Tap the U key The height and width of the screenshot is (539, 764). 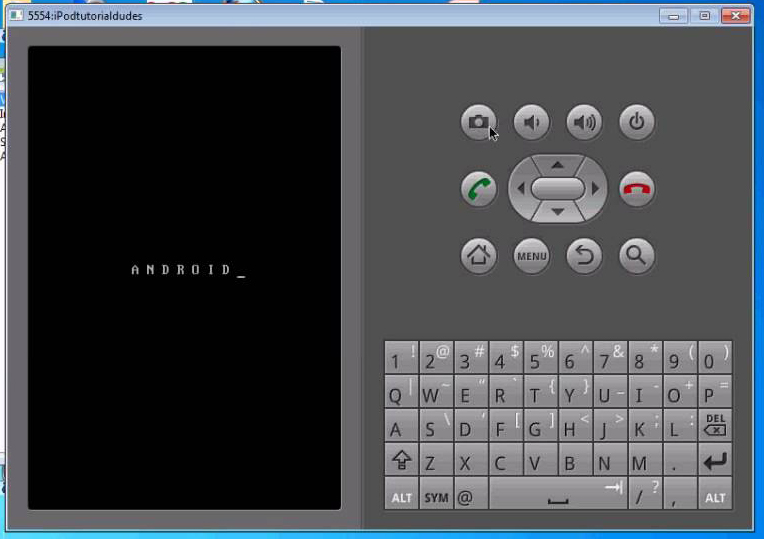click(x=611, y=391)
